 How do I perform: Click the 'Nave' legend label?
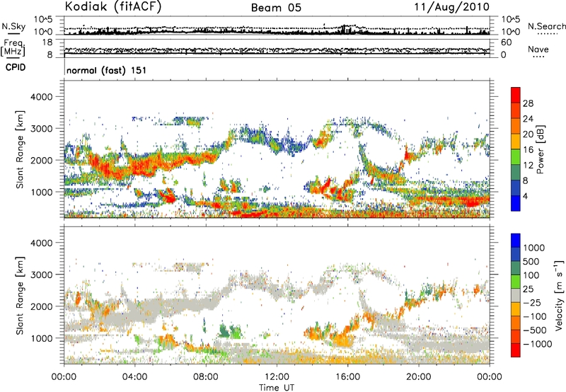538,49
